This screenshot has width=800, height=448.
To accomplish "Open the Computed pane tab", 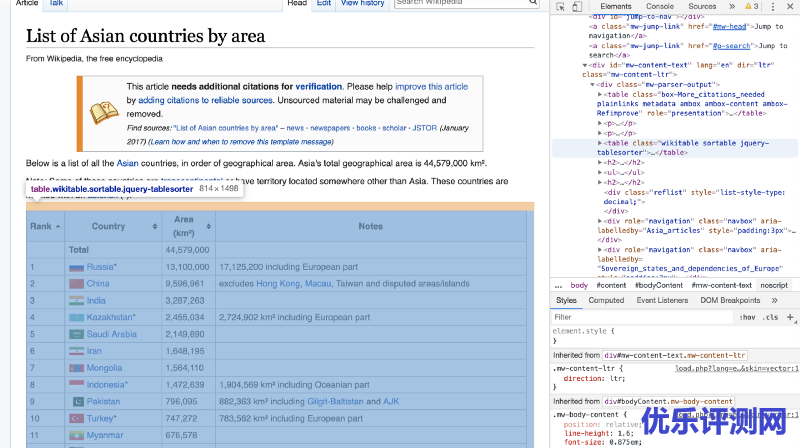I will pos(606,301).
